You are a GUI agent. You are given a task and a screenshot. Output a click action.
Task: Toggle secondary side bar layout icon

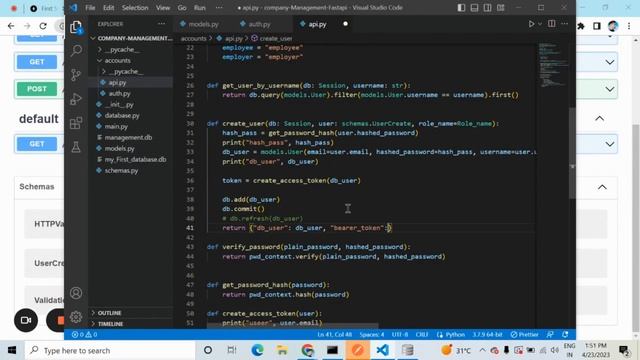click(487, 8)
